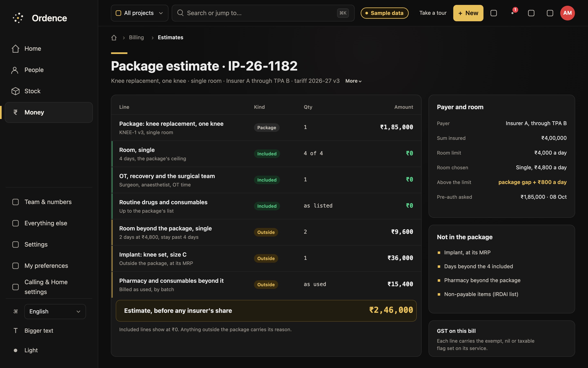This screenshot has height=368, width=588.
Task: Click Non-payable items (IRDAI list)
Action: 481,294
